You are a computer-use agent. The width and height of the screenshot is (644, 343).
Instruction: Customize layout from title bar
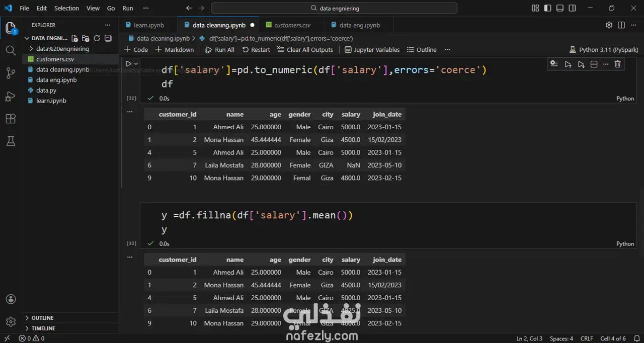click(535, 8)
